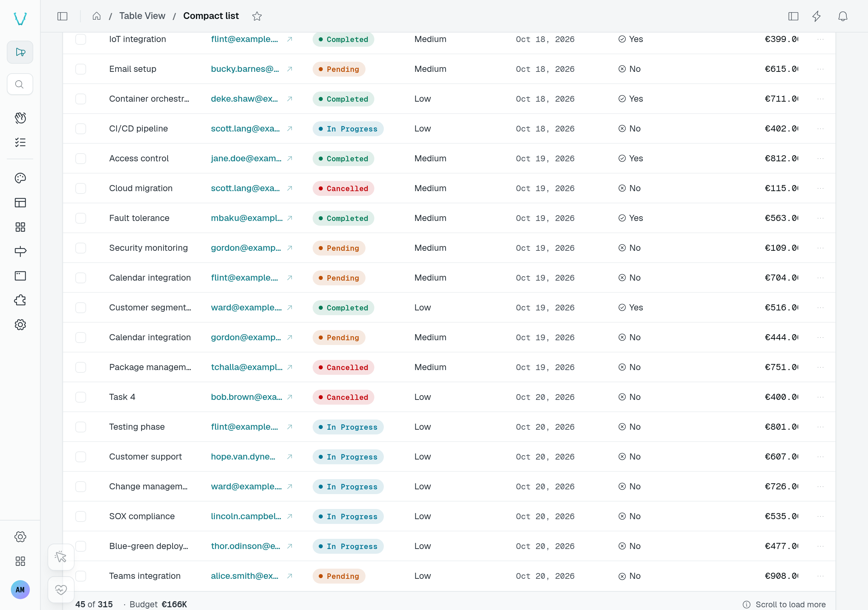Image resolution: width=868 pixels, height=610 pixels.
Task: Open the notifications bell
Action: [843, 16]
